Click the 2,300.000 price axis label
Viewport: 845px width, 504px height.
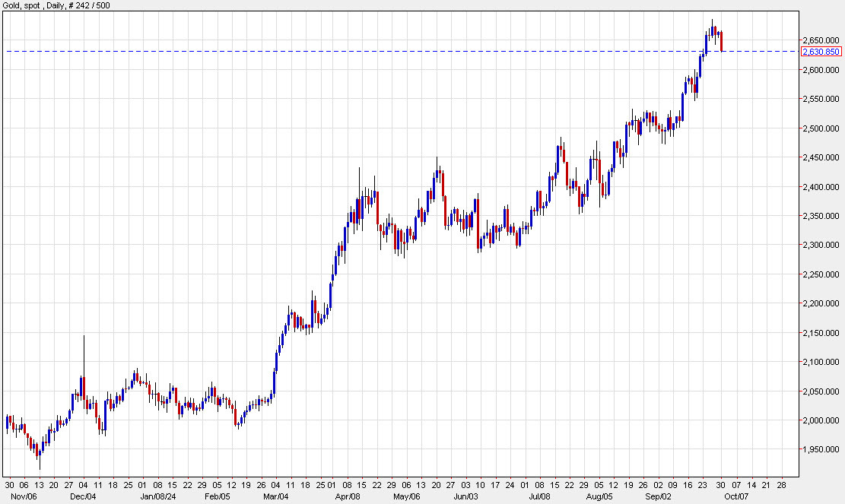(x=821, y=245)
